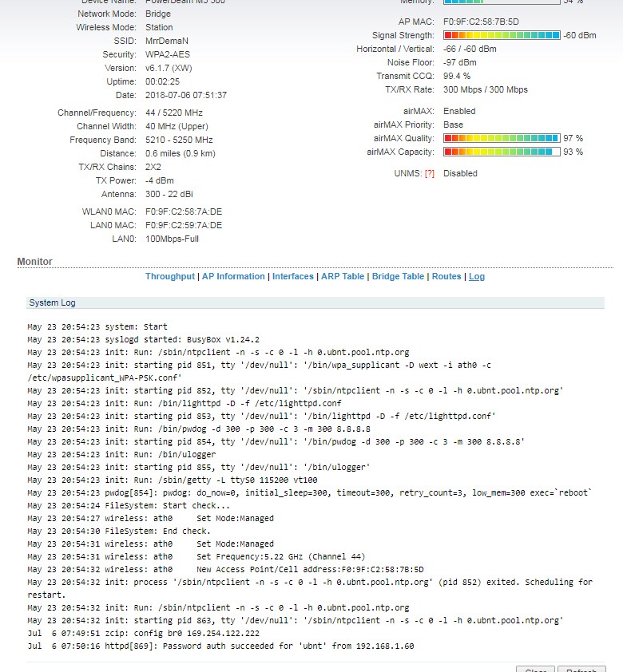The width and height of the screenshot is (623, 672).
Task: Select the SSID value MrrDemaN
Action: 167,41
